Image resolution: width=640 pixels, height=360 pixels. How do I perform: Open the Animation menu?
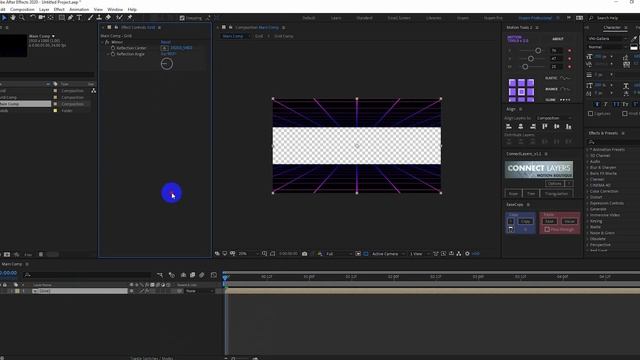[x=79, y=9]
